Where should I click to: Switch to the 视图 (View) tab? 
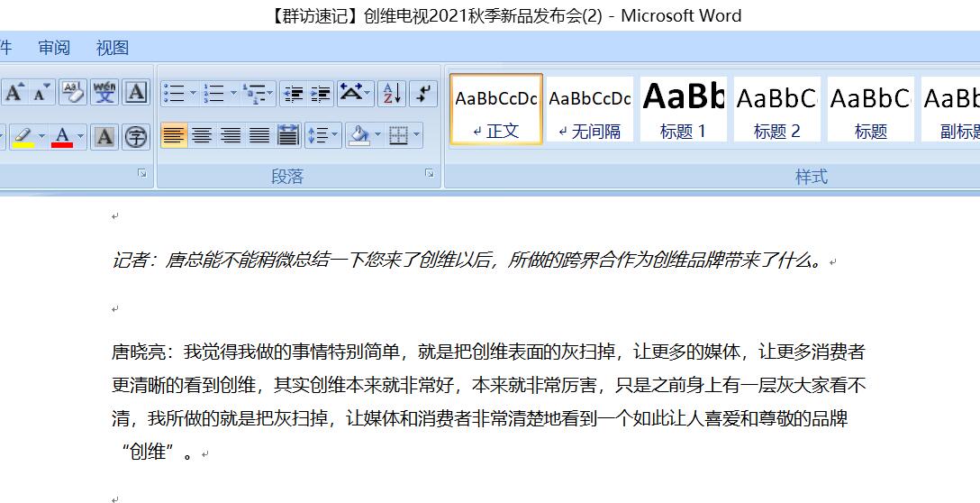coord(113,48)
